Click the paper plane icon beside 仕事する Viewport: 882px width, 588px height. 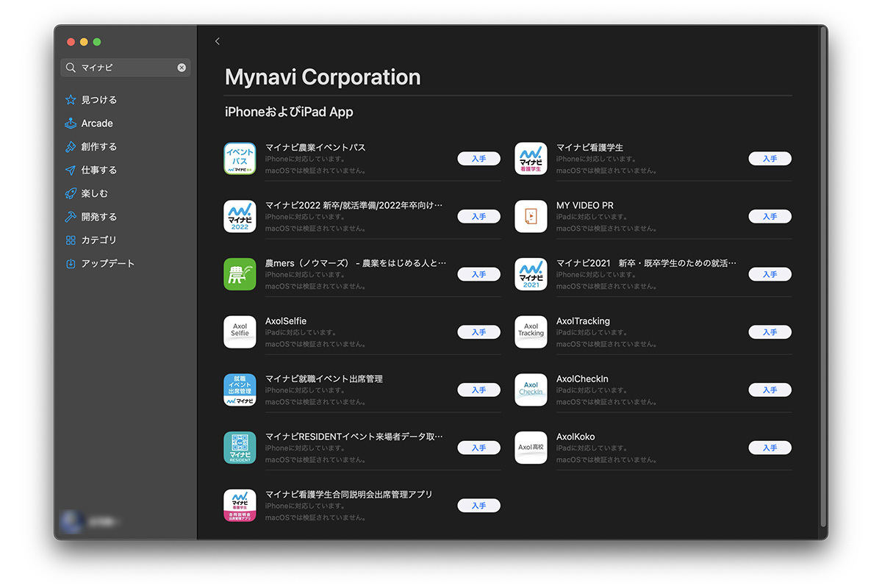click(71, 170)
